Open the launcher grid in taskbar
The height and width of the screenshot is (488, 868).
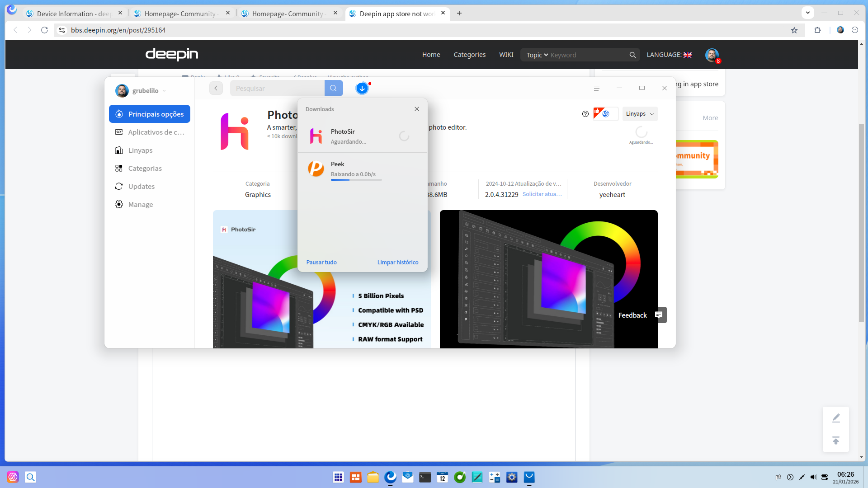coord(338,477)
